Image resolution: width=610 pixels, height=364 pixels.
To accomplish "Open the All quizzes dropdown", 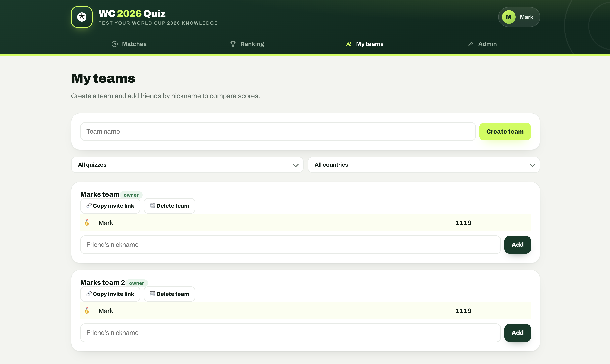I will click(x=187, y=165).
